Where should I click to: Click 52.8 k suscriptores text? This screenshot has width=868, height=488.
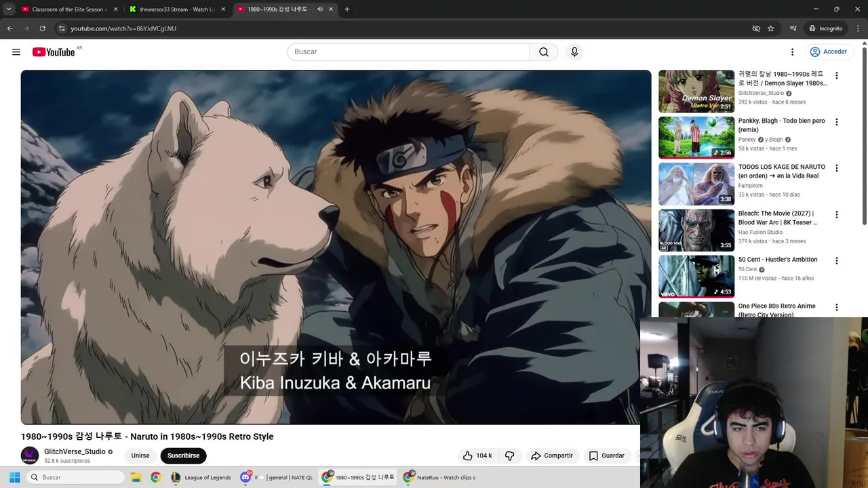pyautogui.click(x=67, y=461)
